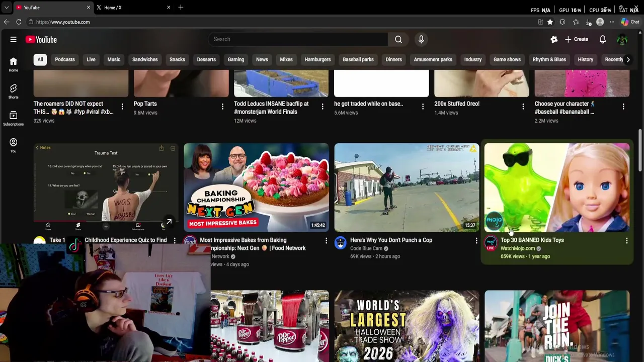Open Pop Tarts short title
The image size is (644, 362).
[145, 104]
